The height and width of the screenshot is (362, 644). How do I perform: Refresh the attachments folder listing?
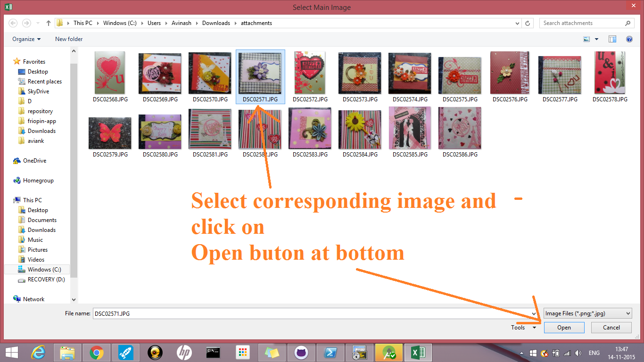(528, 23)
